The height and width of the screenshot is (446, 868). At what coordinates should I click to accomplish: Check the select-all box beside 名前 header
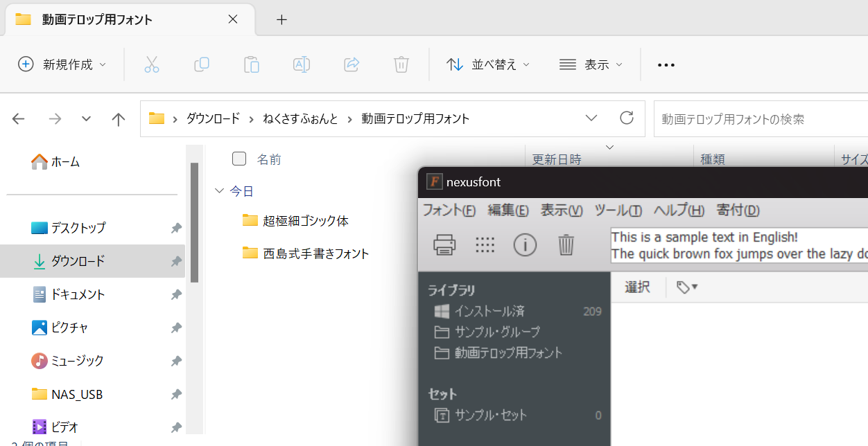tap(238, 159)
